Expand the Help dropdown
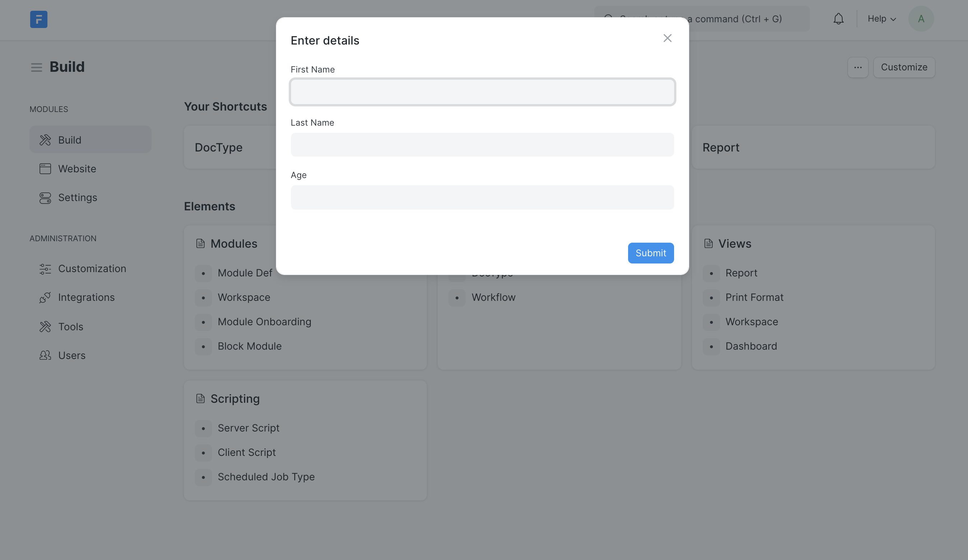 coord(881,19)
